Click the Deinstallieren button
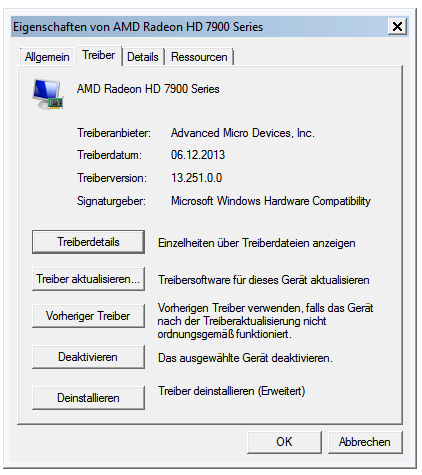 coord(88,398)
